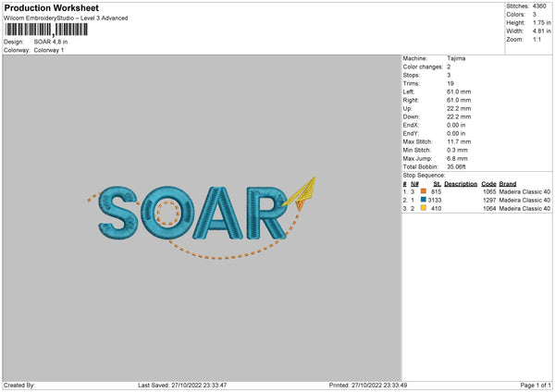Click stitch count '815' in stop row 1
The width and height of the screenshot is (555, 392).
tap(436, 191)
